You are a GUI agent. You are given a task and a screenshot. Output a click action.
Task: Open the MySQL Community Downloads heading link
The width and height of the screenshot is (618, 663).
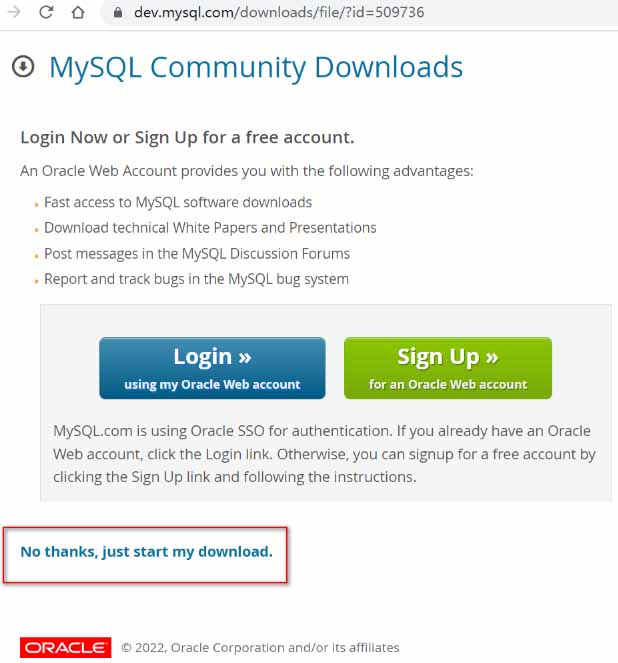(256, 67)
